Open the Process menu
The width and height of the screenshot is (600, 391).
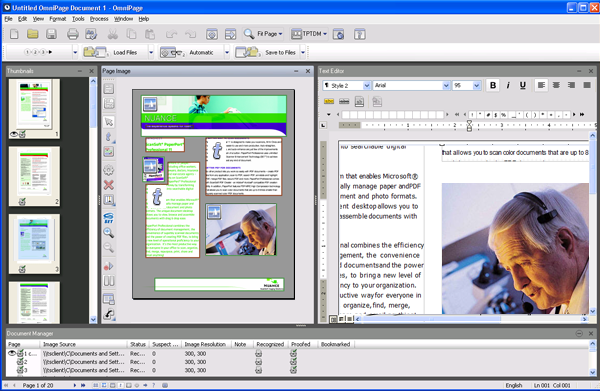[99, 19]
